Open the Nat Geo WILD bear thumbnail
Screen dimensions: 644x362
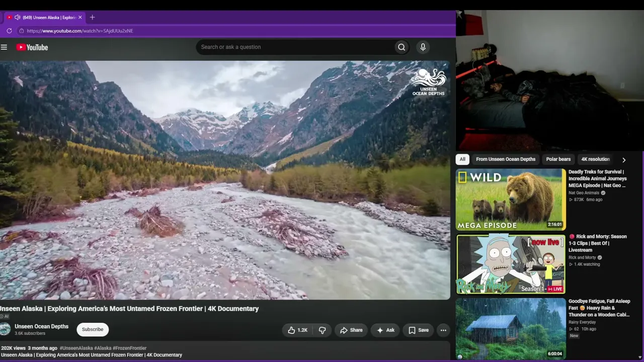tap(511, 200)
